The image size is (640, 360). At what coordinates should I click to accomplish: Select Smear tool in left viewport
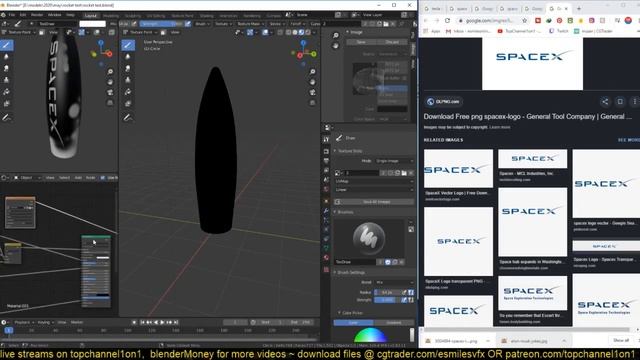6,69
